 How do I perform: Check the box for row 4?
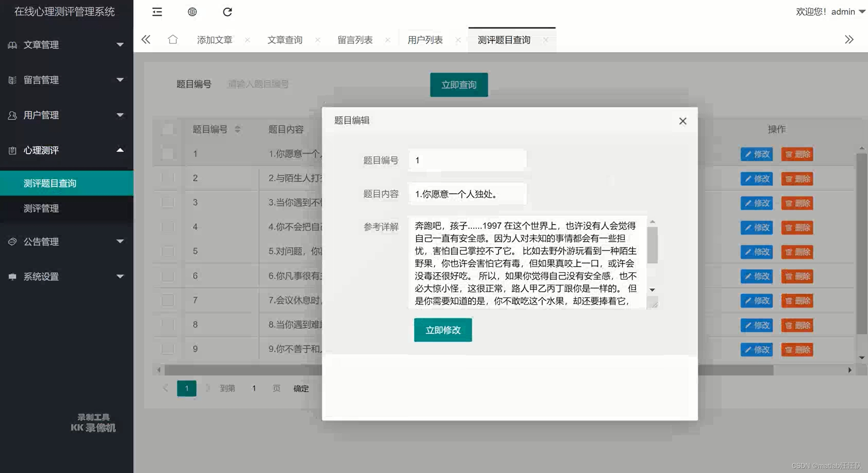click(168, 226)
